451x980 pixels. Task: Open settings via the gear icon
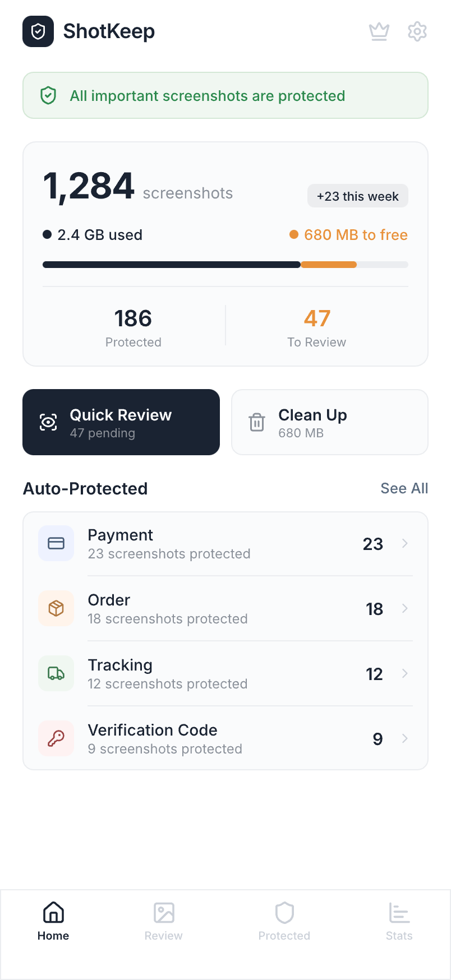click(x=417, y=31)
